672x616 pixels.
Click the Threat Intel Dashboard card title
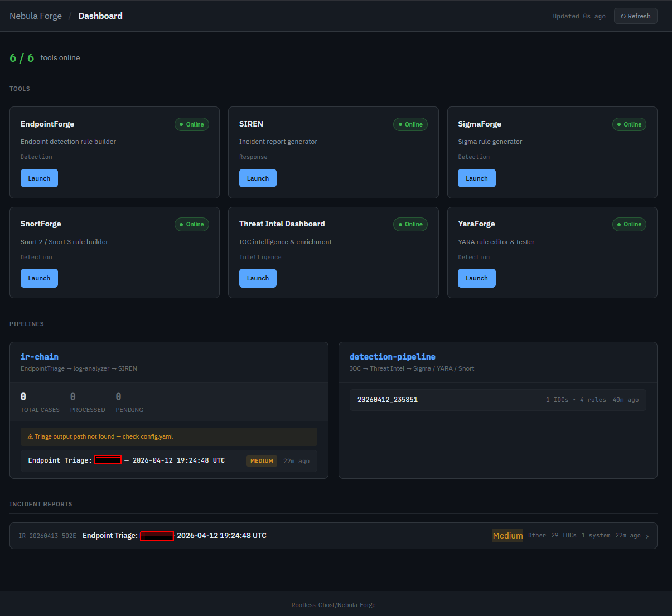282,224
